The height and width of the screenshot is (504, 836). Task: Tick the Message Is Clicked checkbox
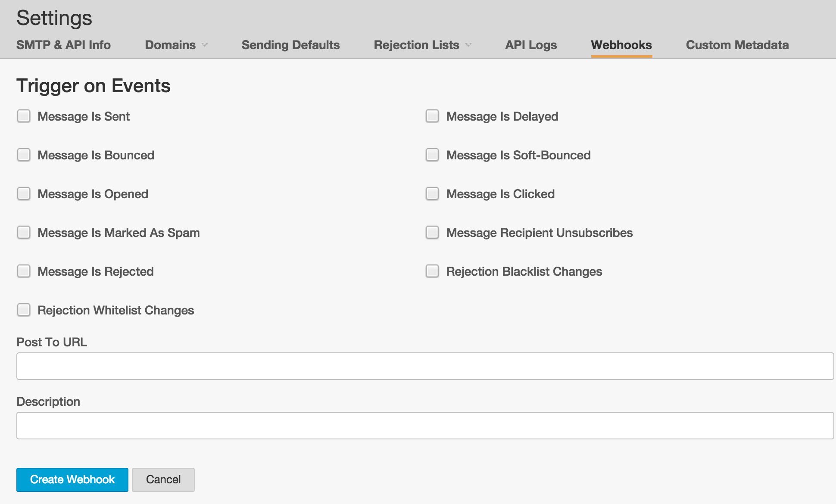pyautogui.click(x=432, y=194)
